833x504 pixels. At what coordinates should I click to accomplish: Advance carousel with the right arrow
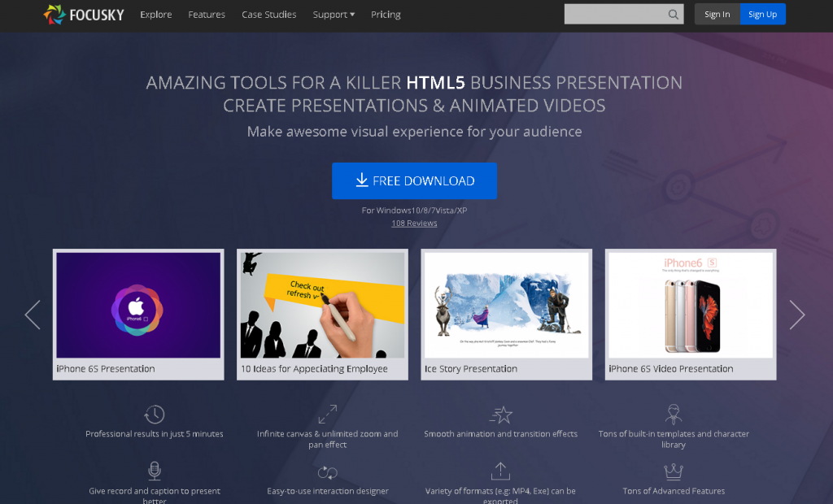pyautogui.click(x=797, y=315)
